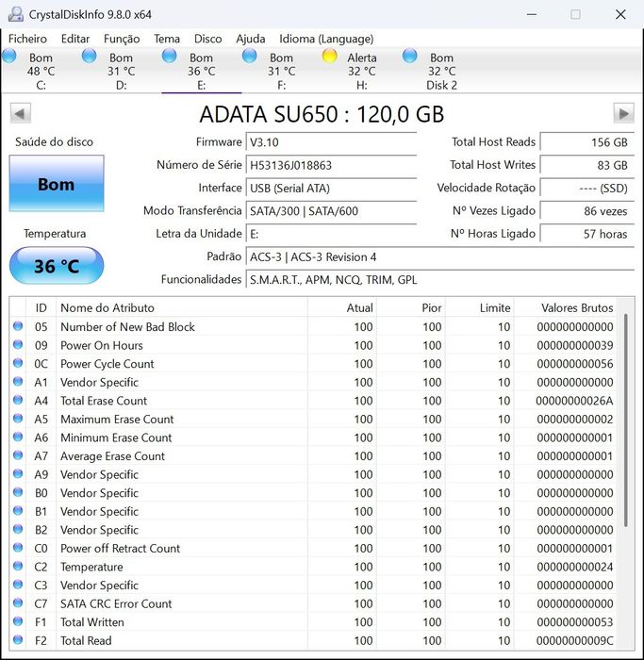Click the Nº Horas Ligado value 57 horas
Viewport: 644px width, 660px height.
pos(586,234)
